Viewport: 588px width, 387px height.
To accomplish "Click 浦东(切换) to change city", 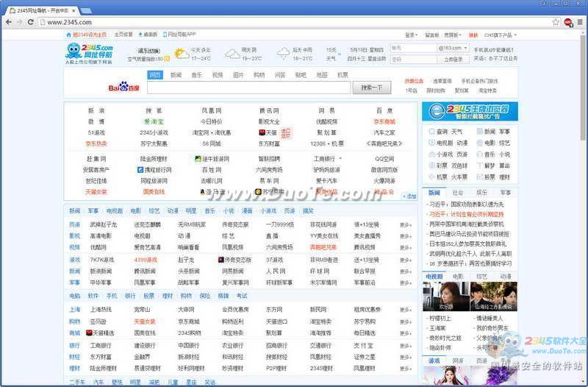I will (x=149, y=50).
